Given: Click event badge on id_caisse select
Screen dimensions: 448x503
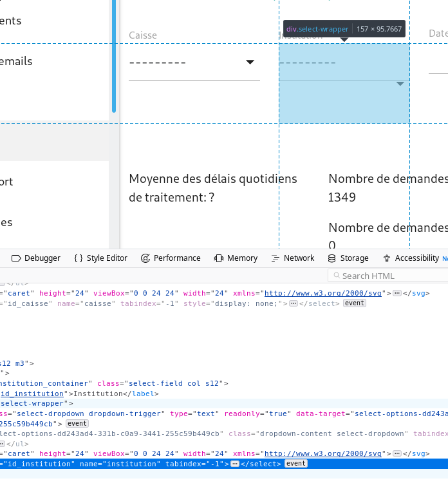Looking at the screenshot, I should [355, 303].
